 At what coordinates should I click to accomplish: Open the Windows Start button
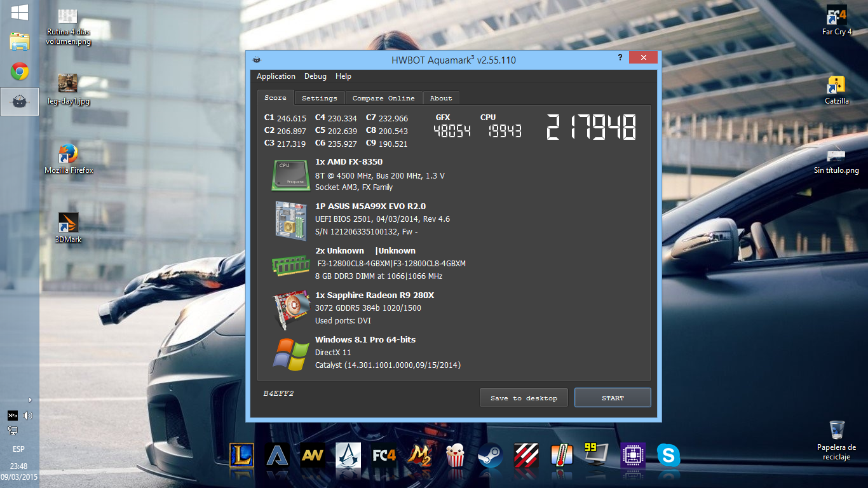(x=19, y=12)
